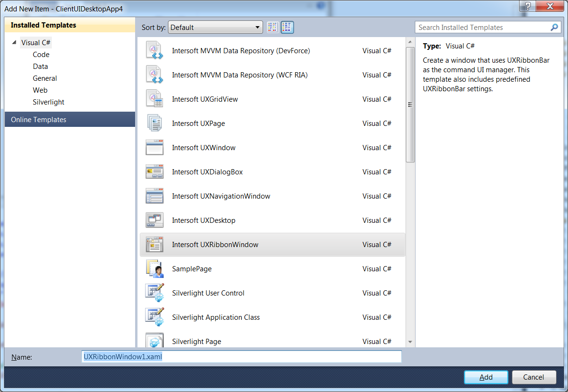Select 'Intersoft UXNavigationWindow' template name
The height and width of the screenshot is (392, 568).
click(x=221, y=196)
